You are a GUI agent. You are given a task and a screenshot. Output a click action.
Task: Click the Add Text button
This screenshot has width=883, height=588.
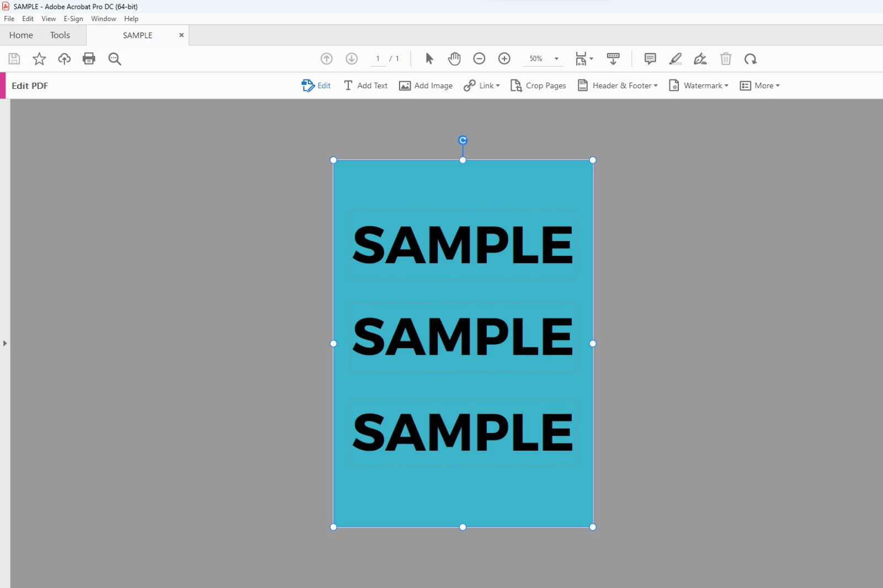(x=365, y=85)
